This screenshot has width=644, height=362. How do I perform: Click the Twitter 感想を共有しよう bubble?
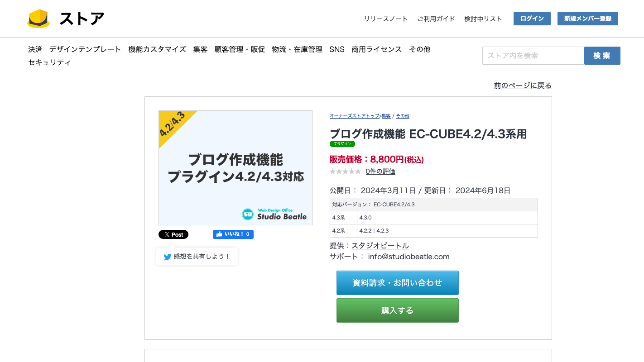[197, 257]
